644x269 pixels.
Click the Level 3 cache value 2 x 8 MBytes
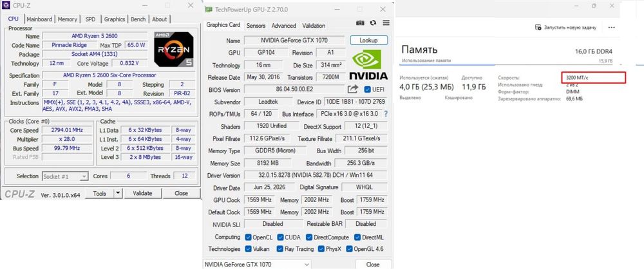(145, 157)
